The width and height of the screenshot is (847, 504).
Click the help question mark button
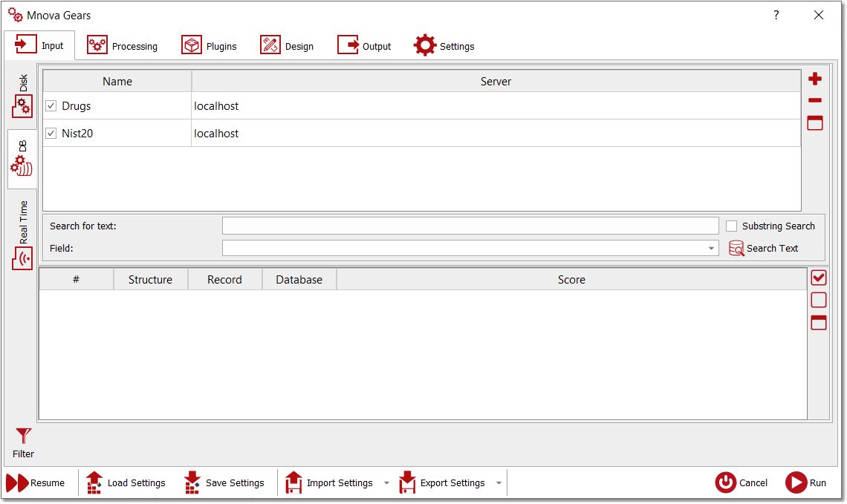(776, 15)
